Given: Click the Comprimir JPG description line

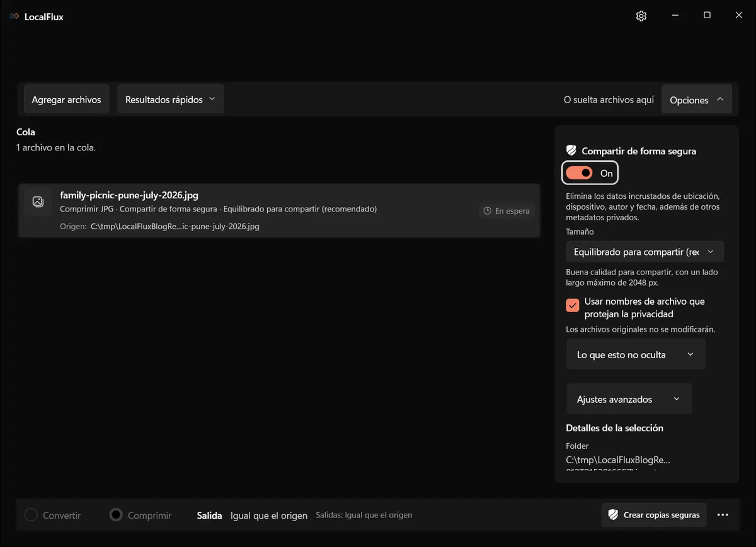Looking at the screenshot, I should 218,209.
